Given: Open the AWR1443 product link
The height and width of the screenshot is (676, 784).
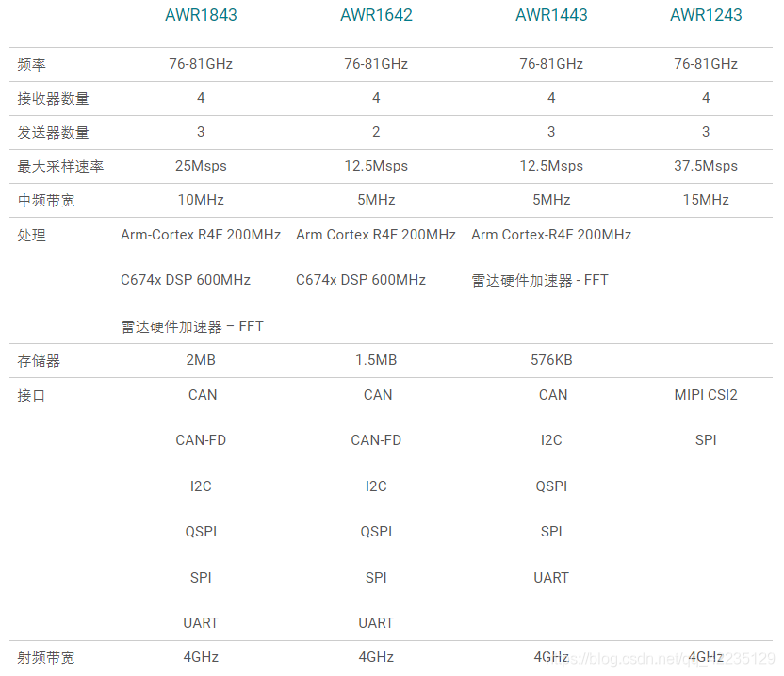Looking at the screenshot, I should click(x=551, y=15).
